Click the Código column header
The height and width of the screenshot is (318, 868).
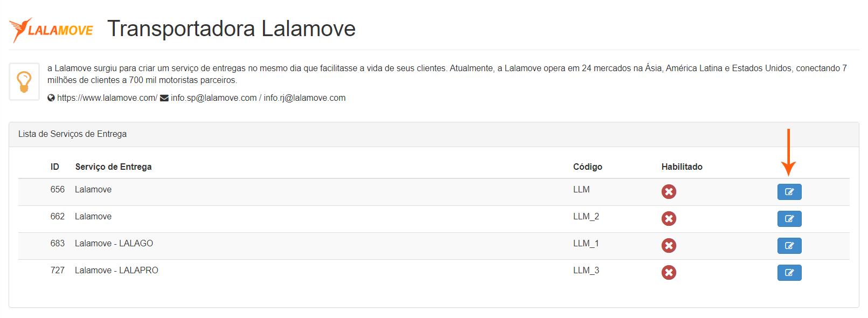587,167
